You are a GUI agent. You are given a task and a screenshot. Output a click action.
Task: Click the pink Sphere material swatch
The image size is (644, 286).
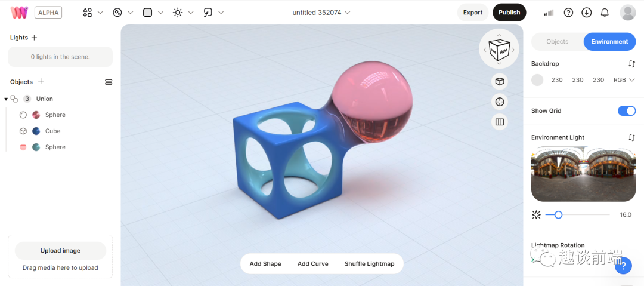coord(36,115)
